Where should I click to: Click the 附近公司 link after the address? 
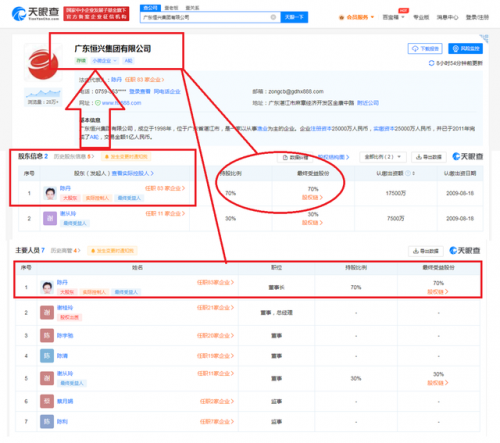(368, 103)
